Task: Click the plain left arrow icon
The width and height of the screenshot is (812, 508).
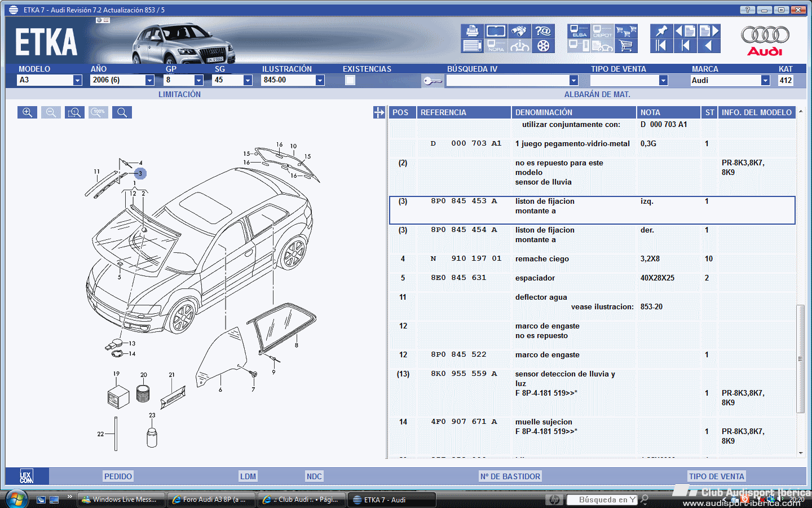Action: [709, 46]
